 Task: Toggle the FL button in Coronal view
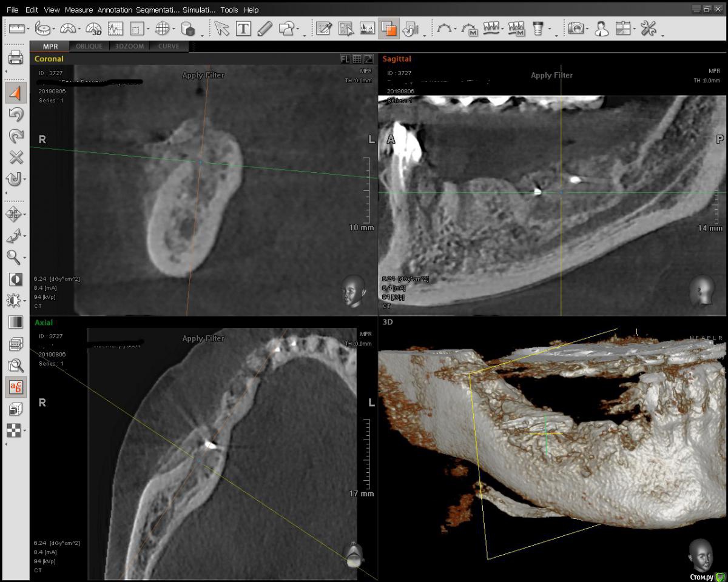pos(345,59)
